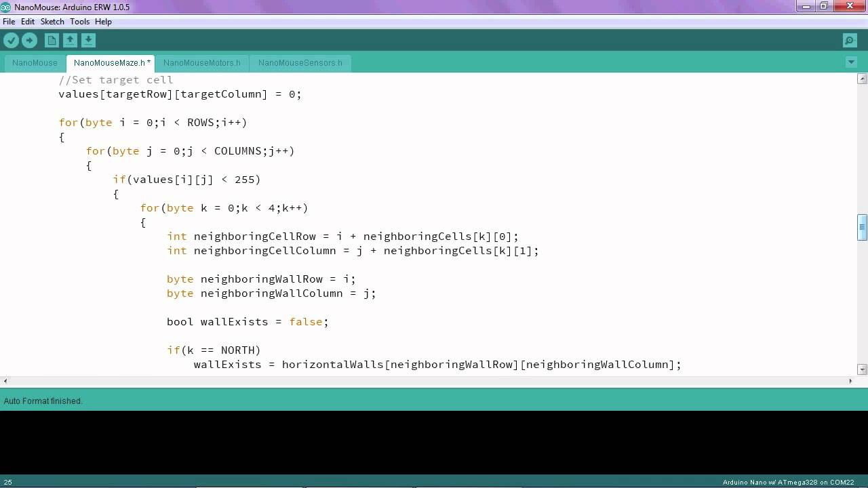This screenshot has width=868, height=488.
Task: Open the Edit menu
Action: pos(28,22)
